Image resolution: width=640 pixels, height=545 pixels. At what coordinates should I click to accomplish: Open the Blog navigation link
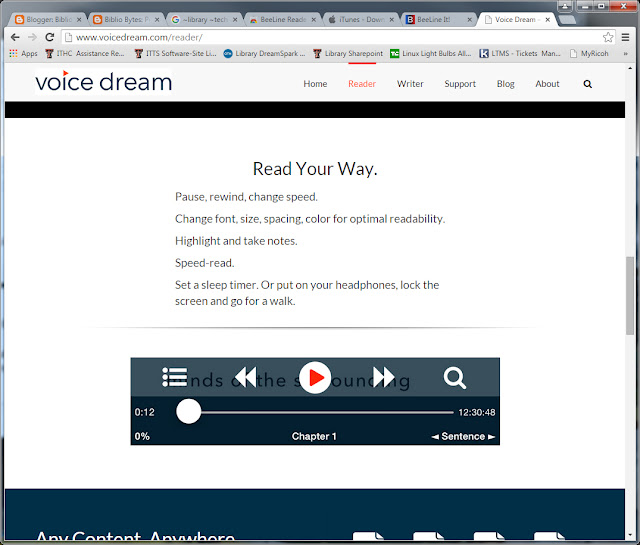tap(506, 84)
